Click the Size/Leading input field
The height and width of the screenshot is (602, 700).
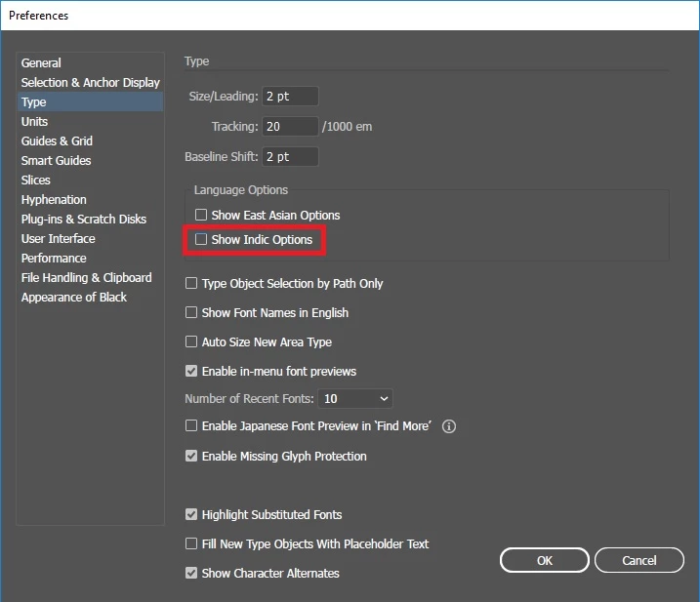pos(290,96)
